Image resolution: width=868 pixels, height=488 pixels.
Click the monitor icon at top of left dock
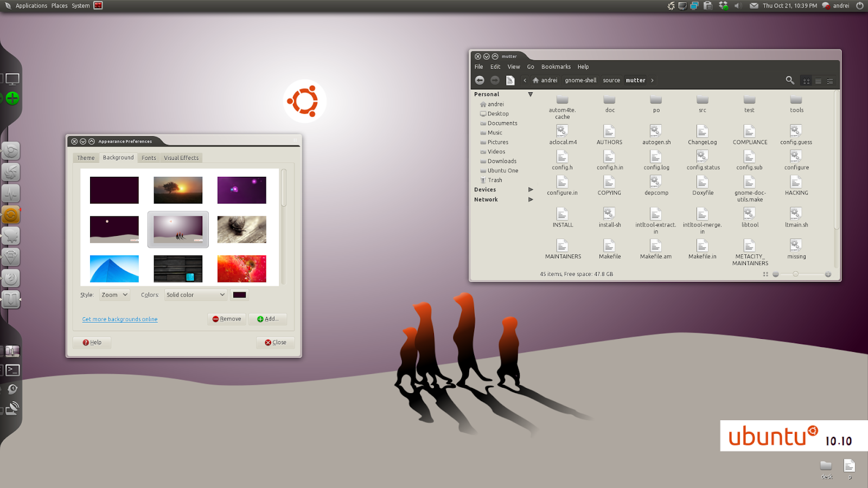[x=12, y=79]
